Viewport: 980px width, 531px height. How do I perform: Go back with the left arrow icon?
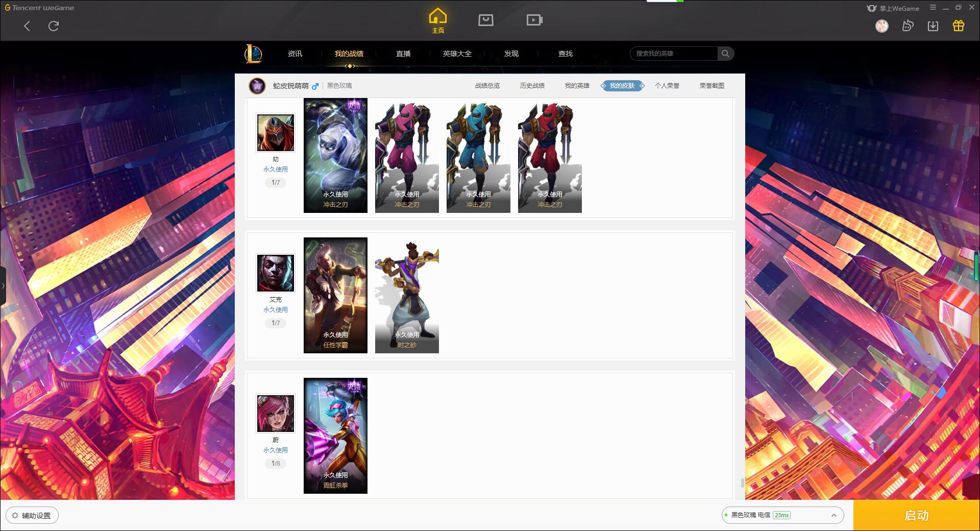(x=27, y=26)
